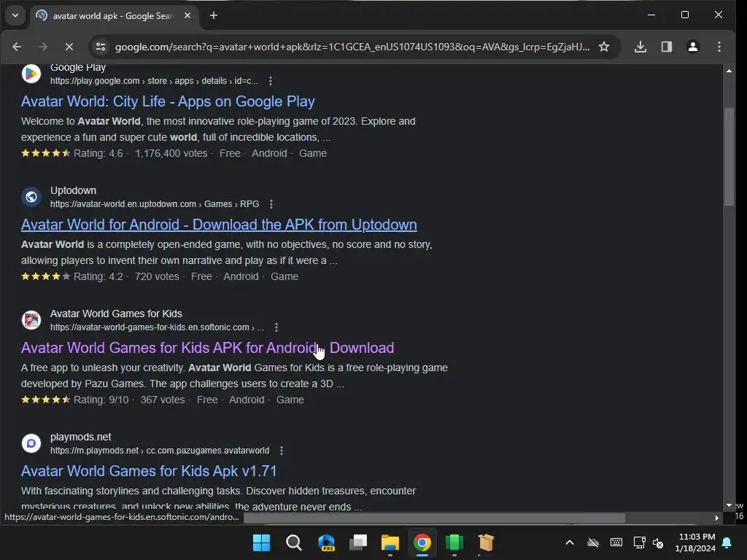Toggle the Chrome side panel
Screen dimensions: 747x560
click(x=667, y=47)
